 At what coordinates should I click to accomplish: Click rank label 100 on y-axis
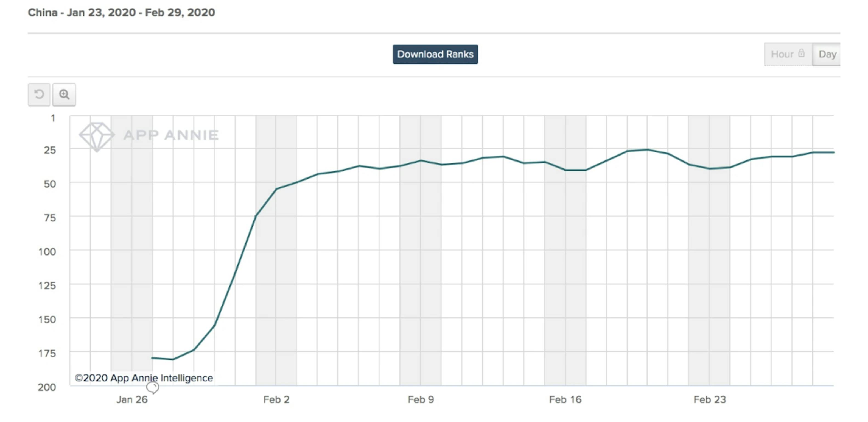click(47, 252)
